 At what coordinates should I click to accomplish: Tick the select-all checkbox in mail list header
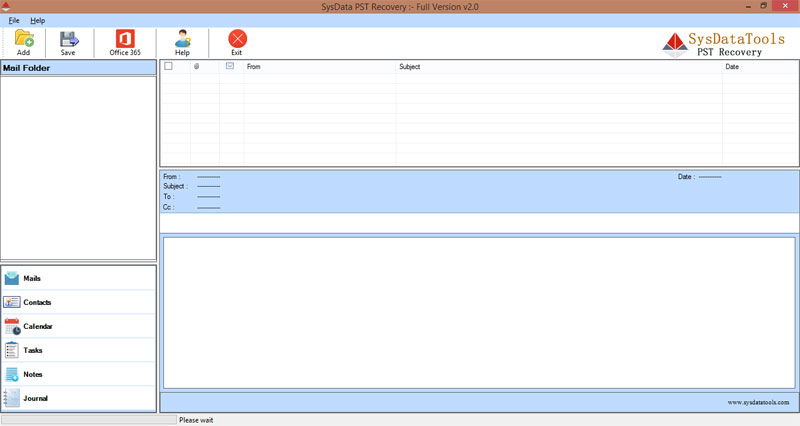[x=168, y=66]
